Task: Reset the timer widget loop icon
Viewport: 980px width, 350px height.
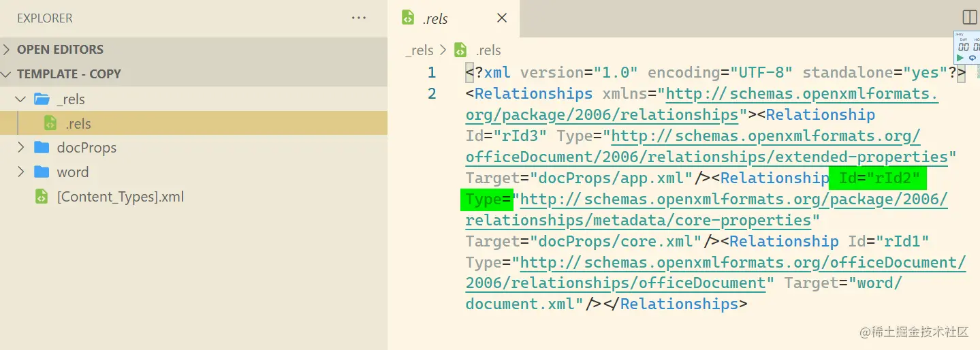Action: tap(973, 58)
